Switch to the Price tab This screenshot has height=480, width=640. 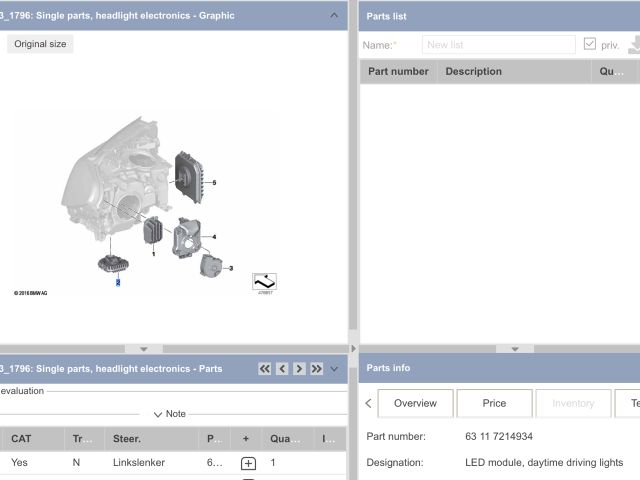494,403
